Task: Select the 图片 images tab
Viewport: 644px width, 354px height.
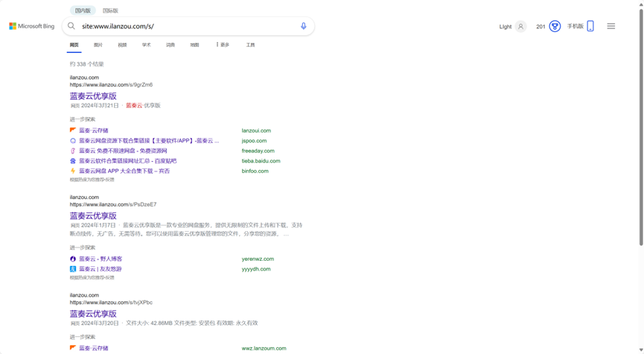Action: point(98,45)
